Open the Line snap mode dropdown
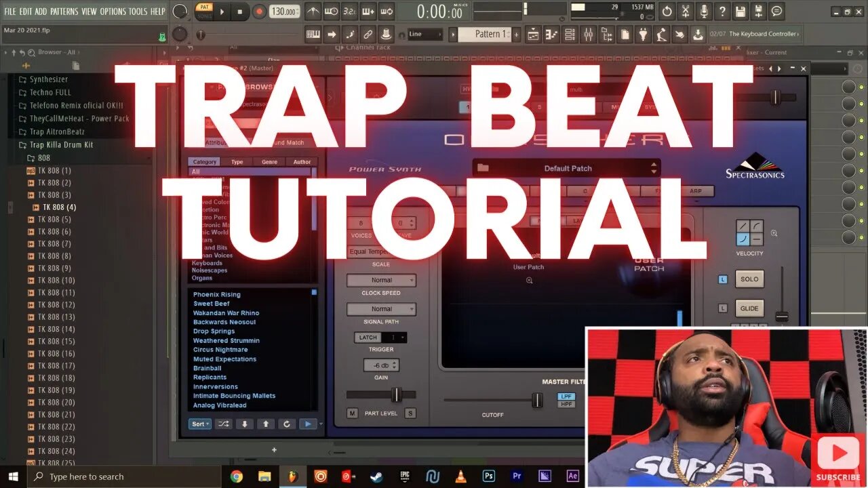868x488 pixels. tap(425, 34)
